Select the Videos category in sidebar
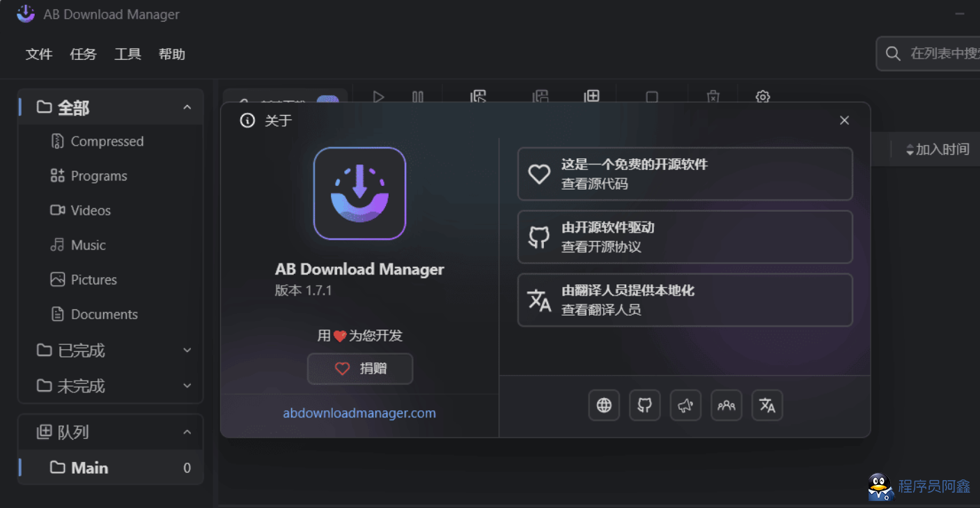The height and width of the screenshot is (508, 980). point(91,210)
